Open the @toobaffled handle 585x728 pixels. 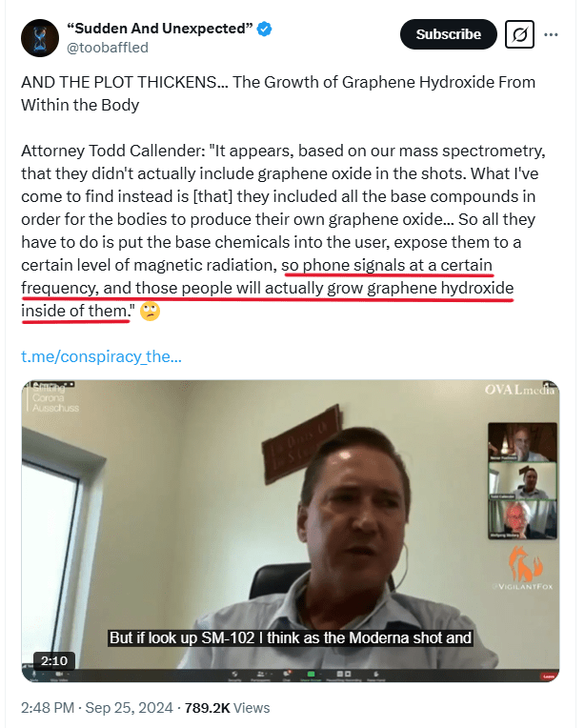pos(108,48)
